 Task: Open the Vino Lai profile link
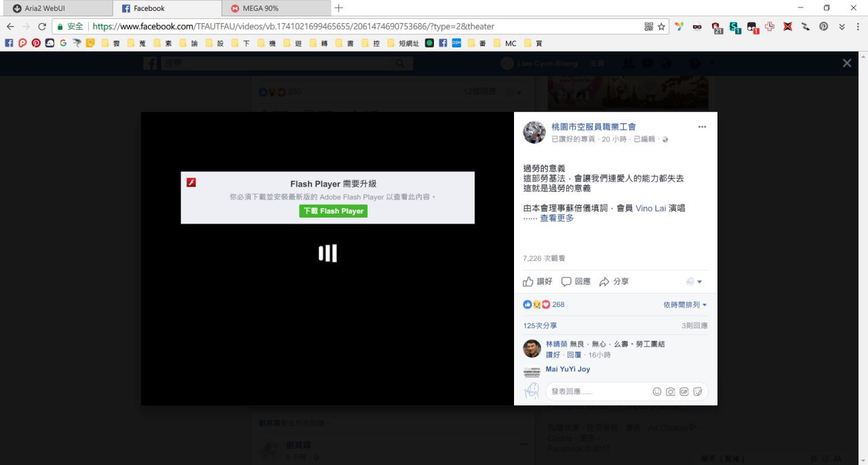coord(650,208)
